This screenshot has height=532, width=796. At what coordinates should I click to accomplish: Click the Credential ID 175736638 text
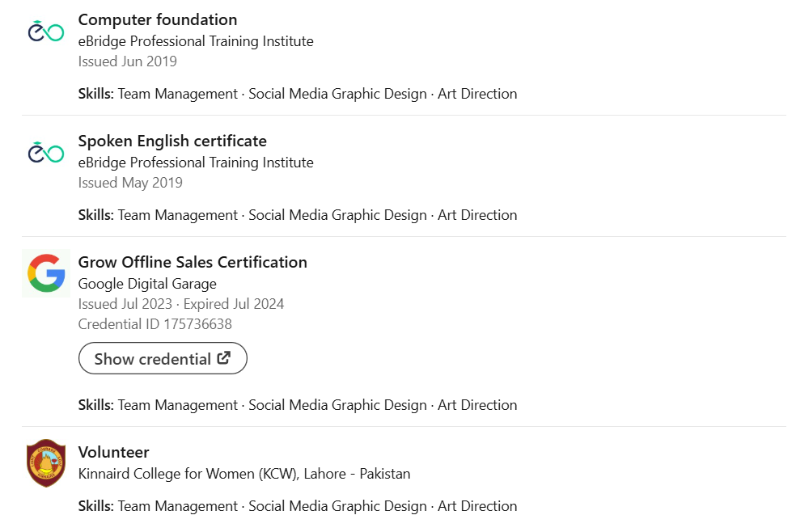click(x=155, y=324)
